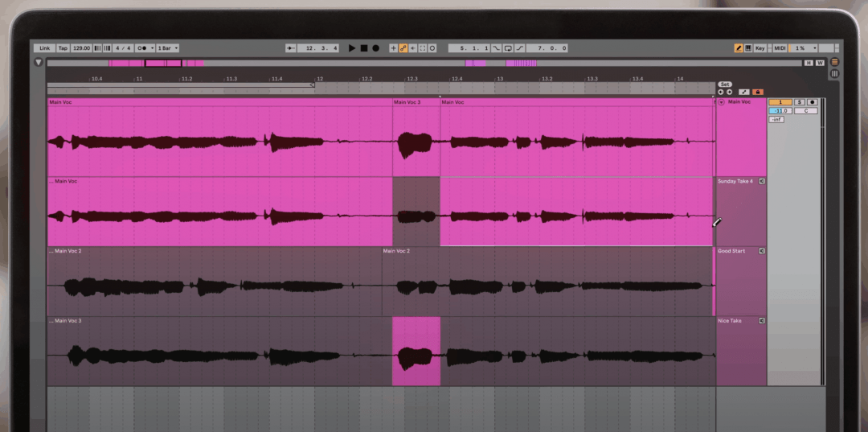The image size is (868, 432).
Task: Open the 1 Bar quantization dropdown
Action: click(x=168, y=48)
